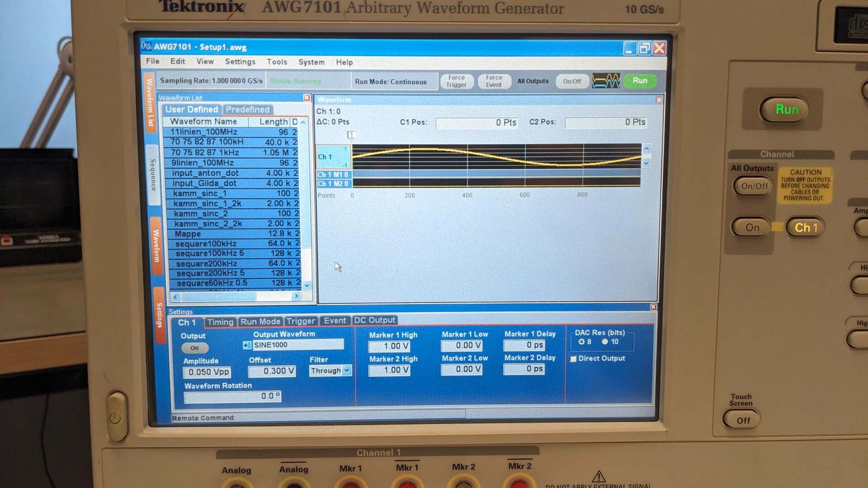Click the Marker 1 Delay field
The image size is (868, 488).
click(x=524, y=345)
